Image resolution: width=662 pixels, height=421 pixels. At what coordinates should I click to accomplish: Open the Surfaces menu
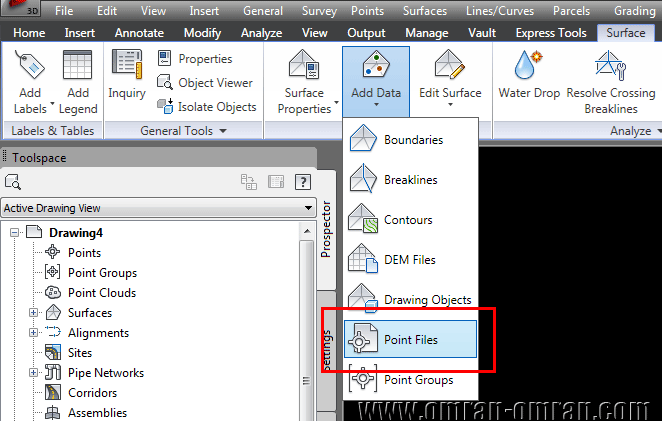tap(425, 11)
